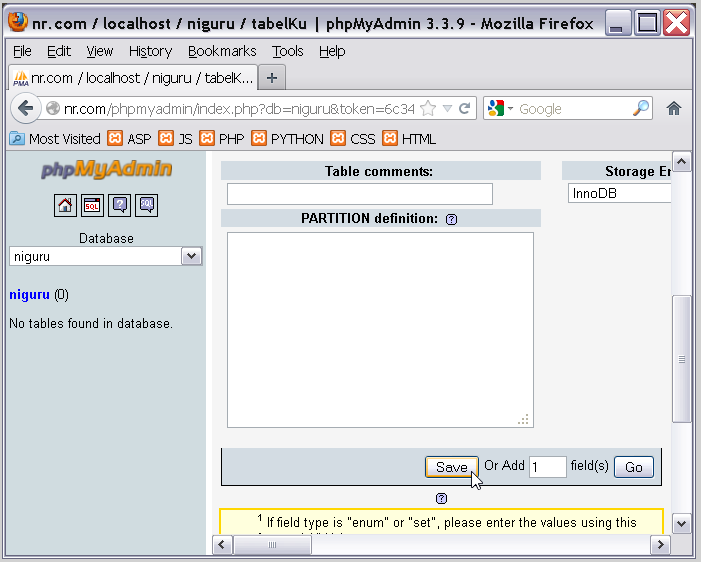Click the 'Database' label in sidebar
The height and width of the screenshot is (562, 701).
click(106, 238)
